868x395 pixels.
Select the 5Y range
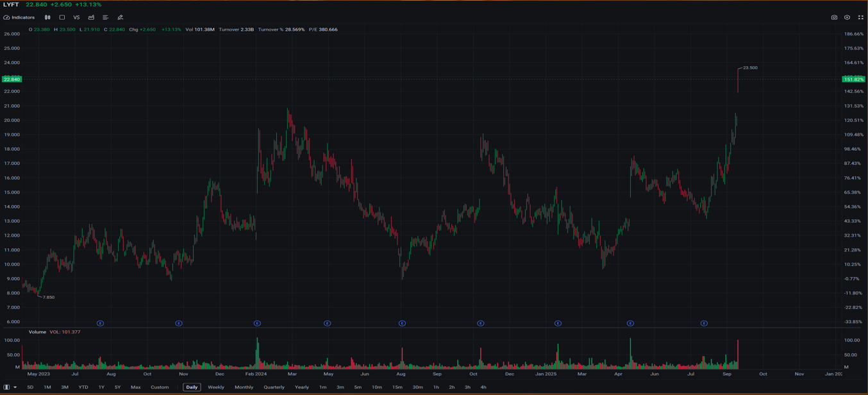117,387
